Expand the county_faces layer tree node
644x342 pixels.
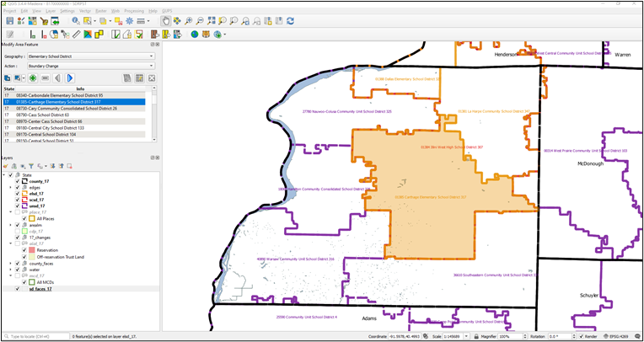coord(11,264)
